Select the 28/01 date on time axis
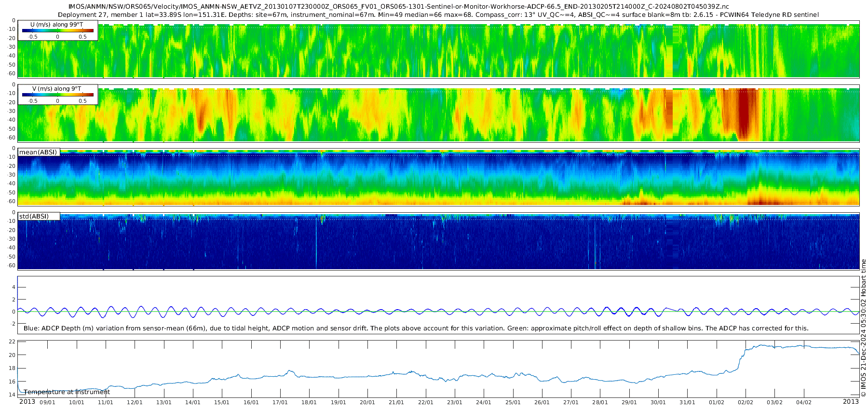Screen dimensions: 868x410 tap(600, 402)
